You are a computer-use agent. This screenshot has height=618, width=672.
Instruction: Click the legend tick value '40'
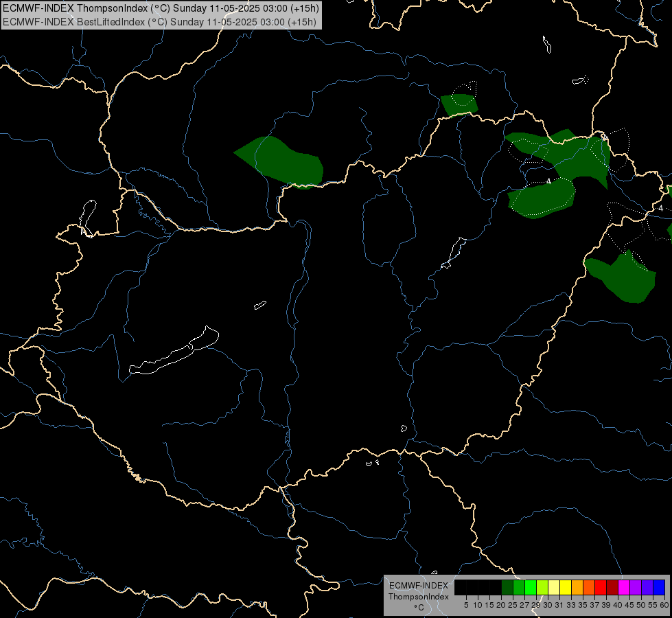click(x=618, y=605)
